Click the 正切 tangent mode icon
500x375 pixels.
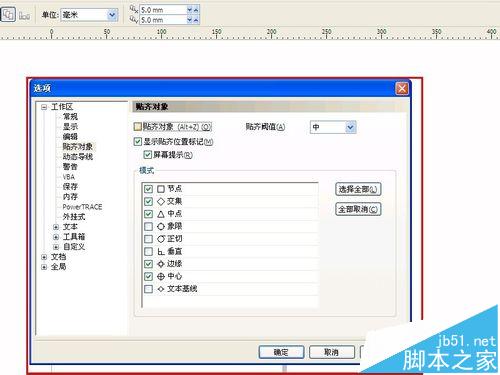point(161,239)
